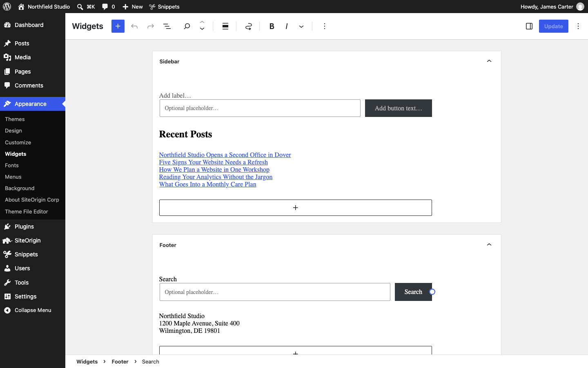The height and width of the screenshot is (368, 588).
Task: Click the Footer breadcrumb
Action: (120, 361)
